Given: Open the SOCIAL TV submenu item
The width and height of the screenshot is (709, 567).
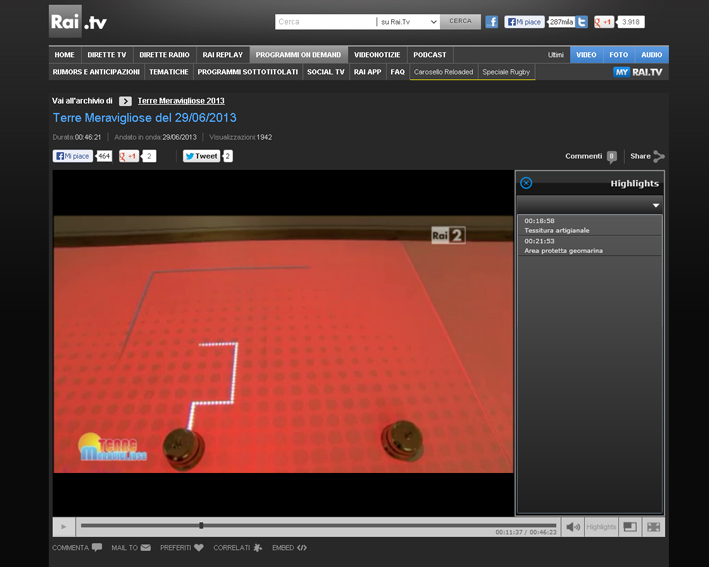Looking at the screenshot, I should tap(326, 72).
